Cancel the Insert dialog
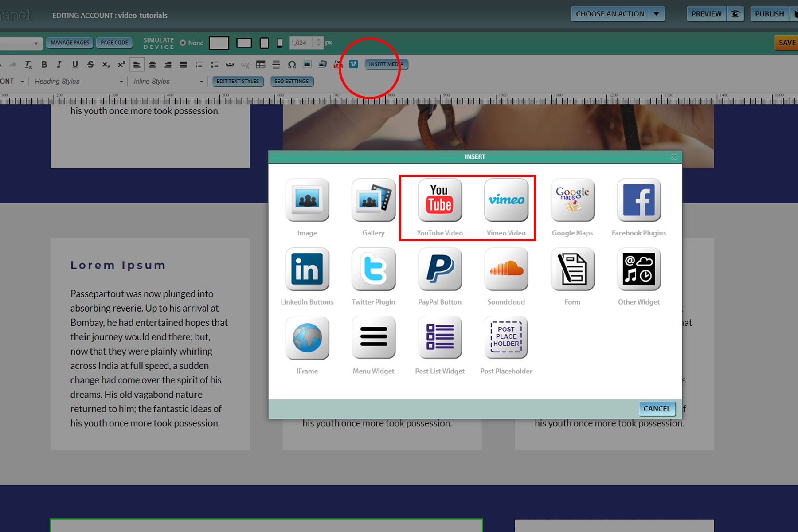Image resolution: width=798 pixels, height=532 pixels. [657, 409]
